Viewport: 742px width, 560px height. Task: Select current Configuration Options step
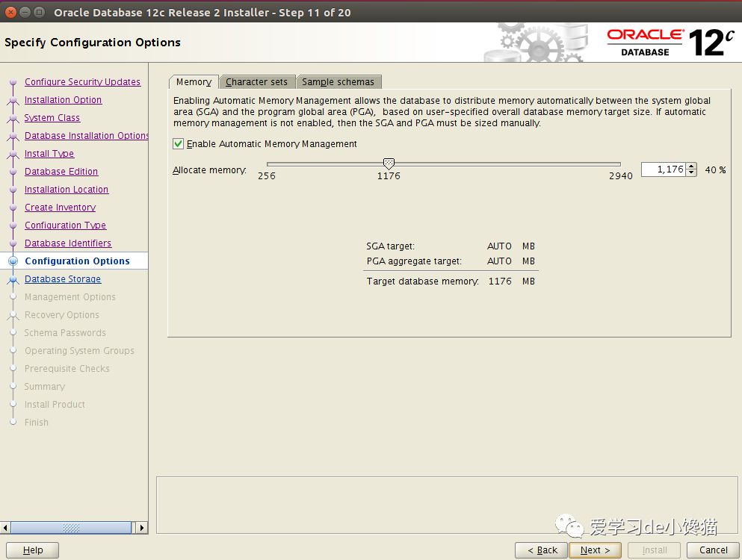77,261
